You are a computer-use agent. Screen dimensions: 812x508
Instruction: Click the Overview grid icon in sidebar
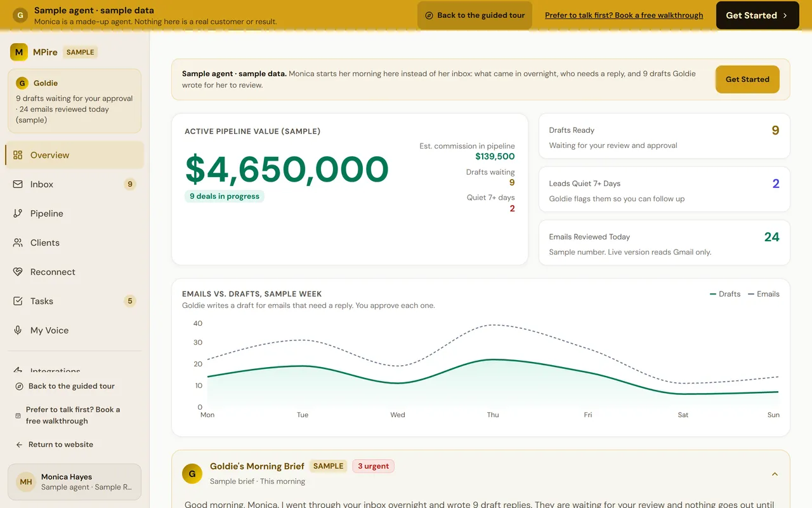(x=18, y=155)
